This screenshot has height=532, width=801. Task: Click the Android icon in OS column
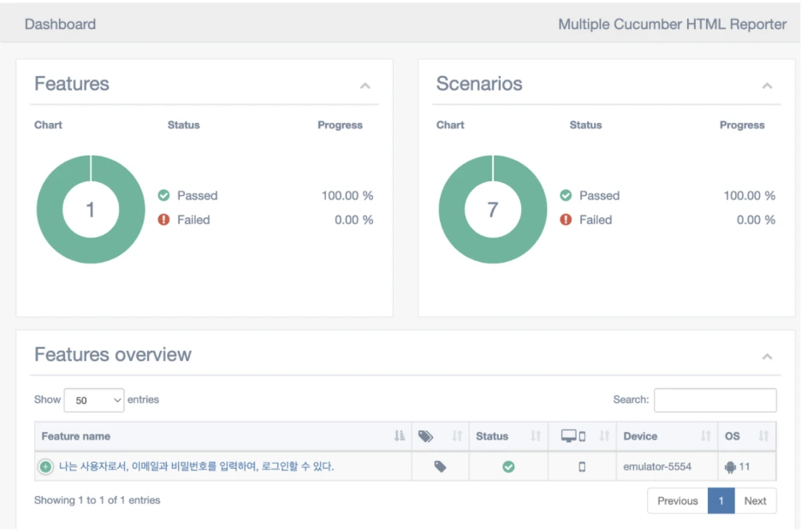click(730, 467)
